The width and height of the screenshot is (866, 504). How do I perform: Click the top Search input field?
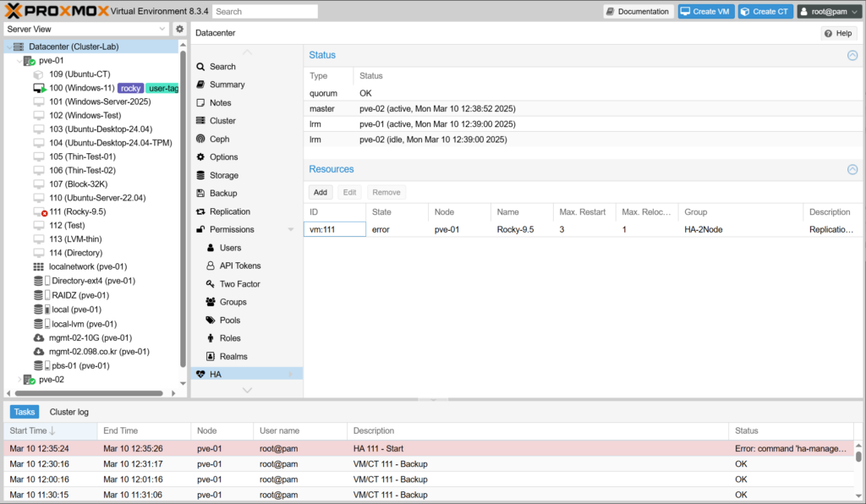coord(265,12)
